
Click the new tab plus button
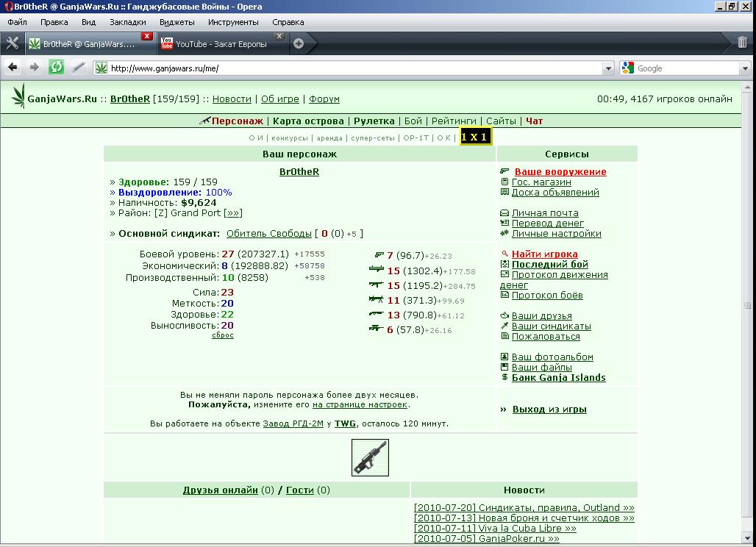tap(299, 43)
